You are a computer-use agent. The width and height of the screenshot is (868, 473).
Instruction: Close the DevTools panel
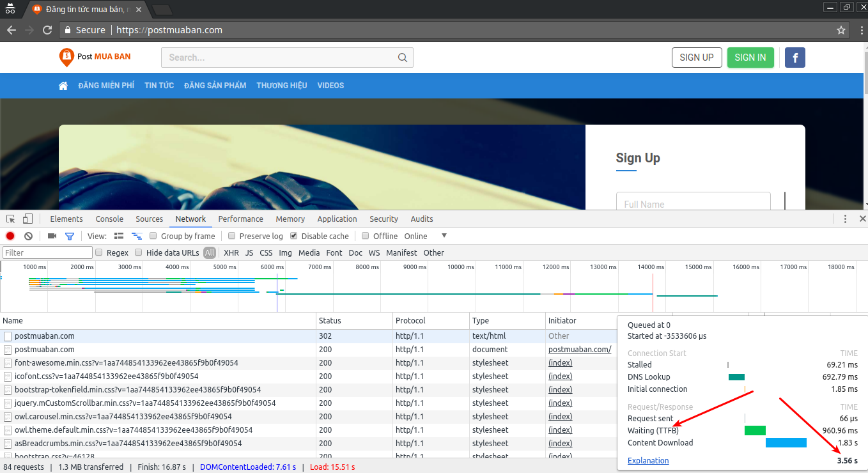click(862, 219)
